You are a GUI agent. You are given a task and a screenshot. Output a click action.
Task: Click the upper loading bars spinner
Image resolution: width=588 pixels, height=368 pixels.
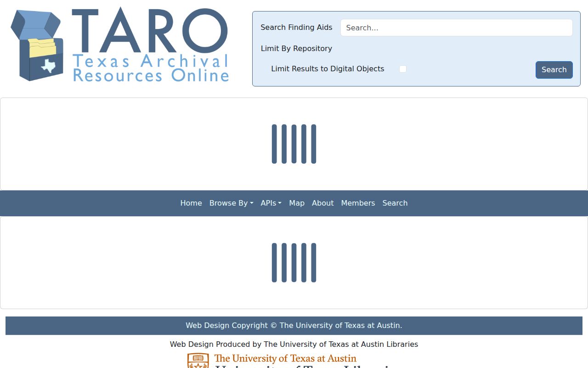click(x=294, y=144)
